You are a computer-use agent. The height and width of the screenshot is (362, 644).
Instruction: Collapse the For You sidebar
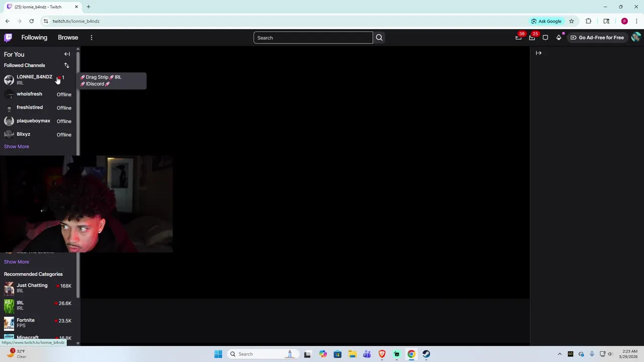coord(67,54)
